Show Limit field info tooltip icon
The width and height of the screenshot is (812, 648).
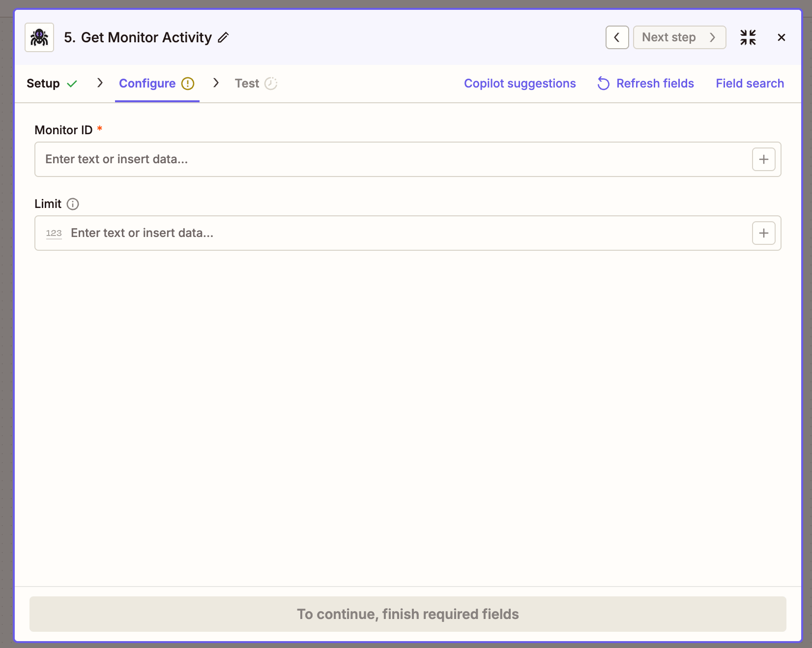[x=73, y=204]
